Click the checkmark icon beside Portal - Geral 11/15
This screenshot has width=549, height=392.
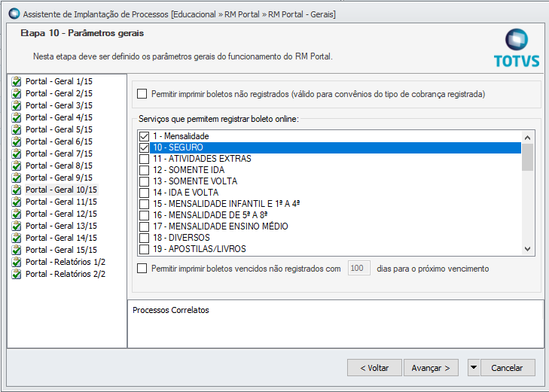[x=16, y=202]
